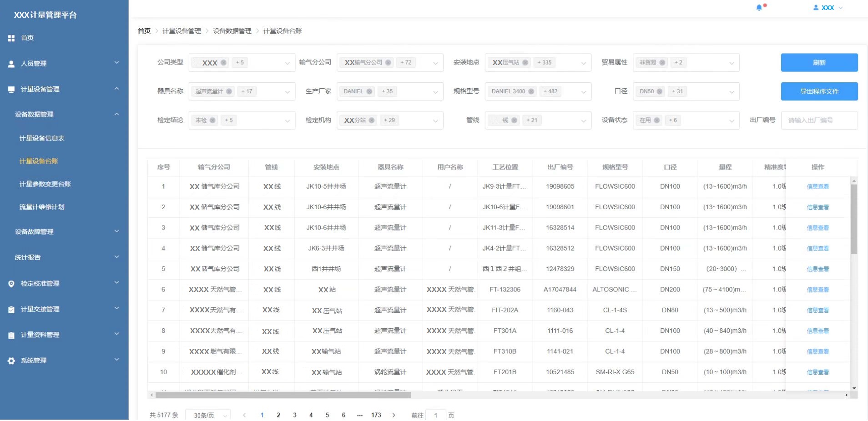Remove the XXX tag in 公司类型 filter

coord(223,63)
